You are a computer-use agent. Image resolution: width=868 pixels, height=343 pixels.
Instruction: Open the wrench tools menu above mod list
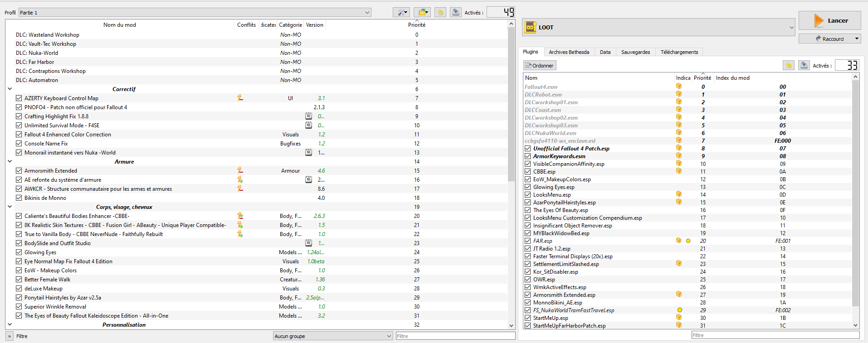(x=401, y=12)
